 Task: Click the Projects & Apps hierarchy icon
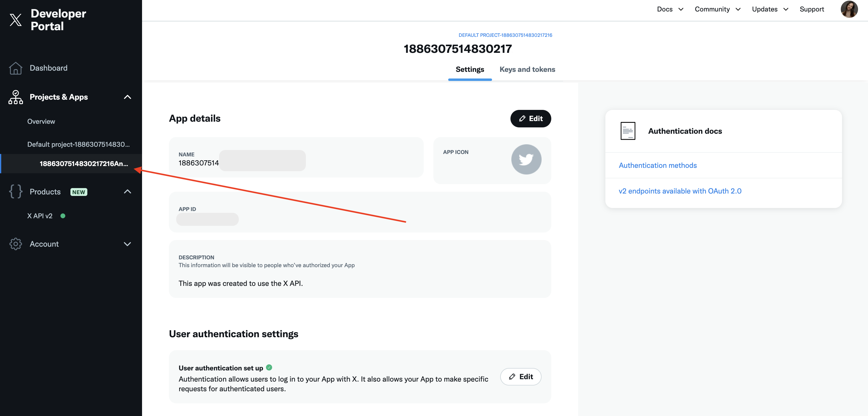15,97
